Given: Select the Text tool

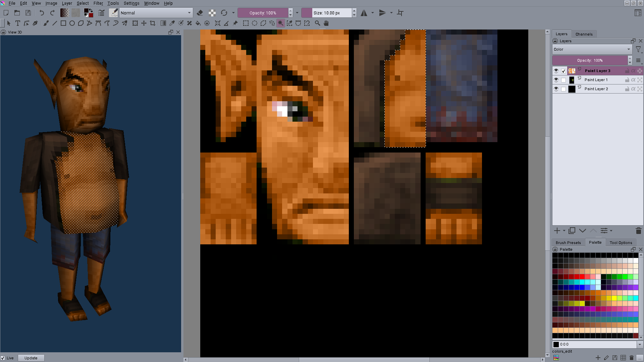Looking at the screenshot, I should [18, 23].
